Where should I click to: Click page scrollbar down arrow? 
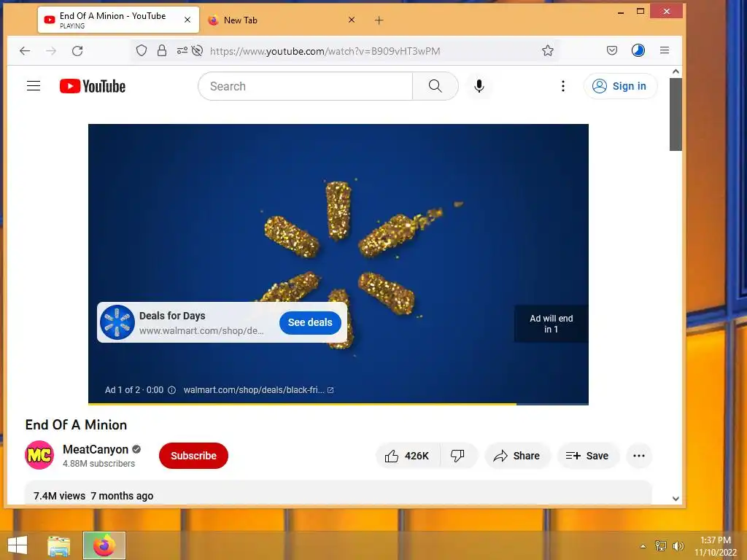[x=676, y=499]
